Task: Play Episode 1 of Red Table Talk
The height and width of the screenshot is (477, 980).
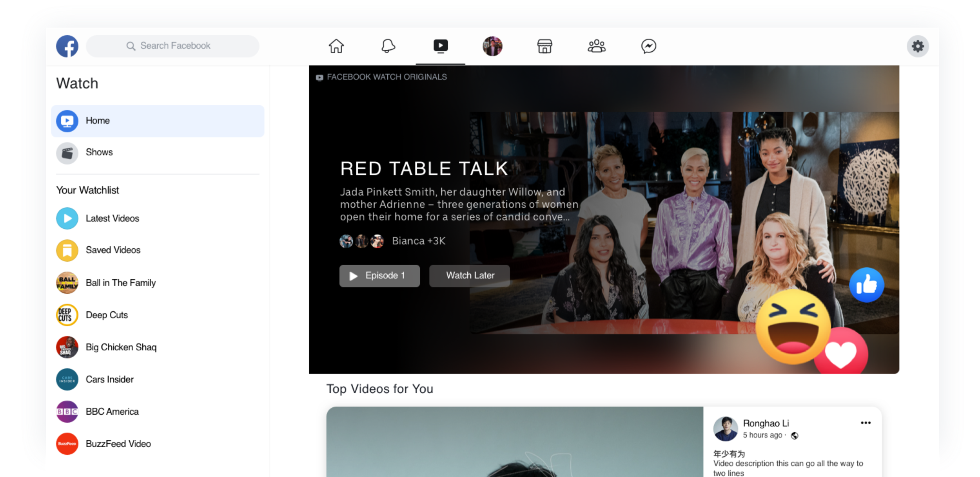Action: click(x=379, y=276)
